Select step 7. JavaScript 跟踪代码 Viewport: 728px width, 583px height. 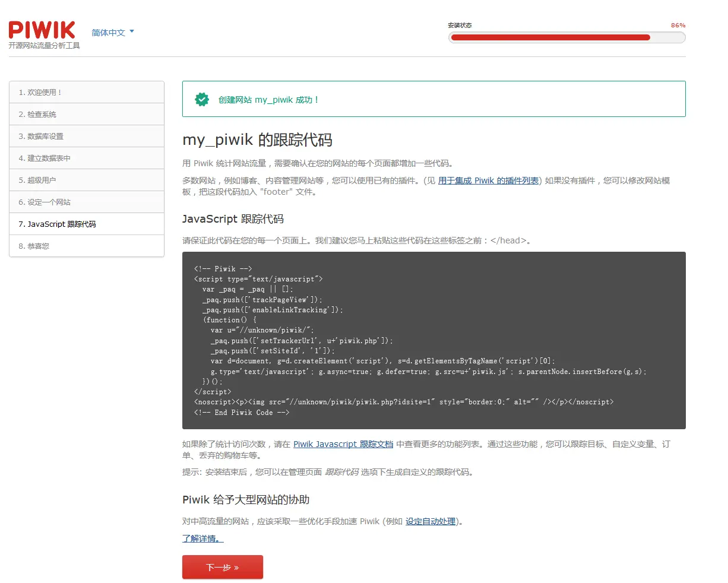point(87,224)
